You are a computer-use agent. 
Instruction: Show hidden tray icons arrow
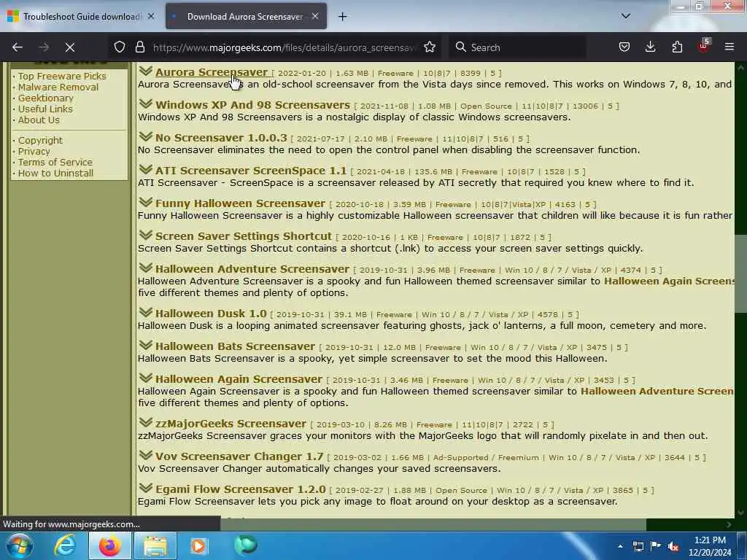point(620,546)
